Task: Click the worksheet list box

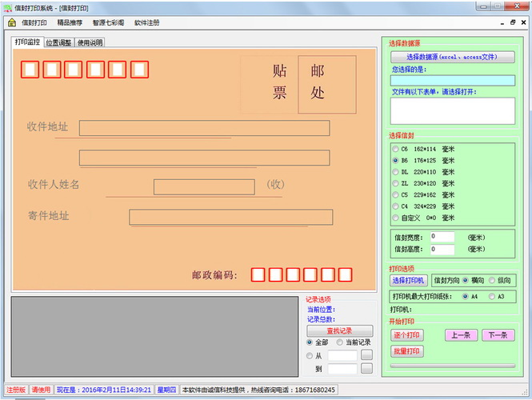Action: 453,111
